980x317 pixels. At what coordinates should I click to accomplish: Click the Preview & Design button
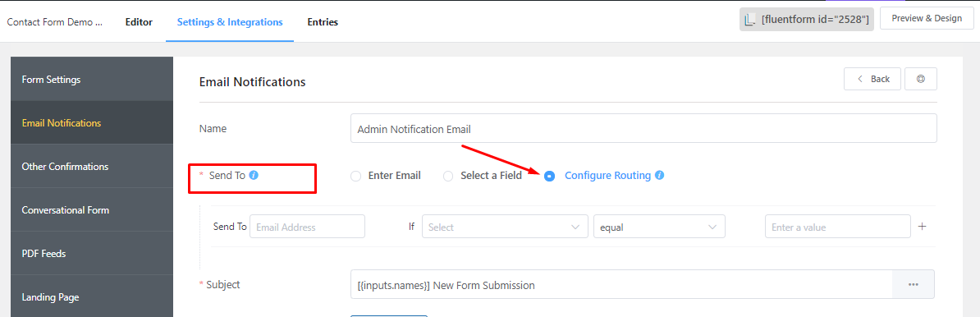coord(927,18)
